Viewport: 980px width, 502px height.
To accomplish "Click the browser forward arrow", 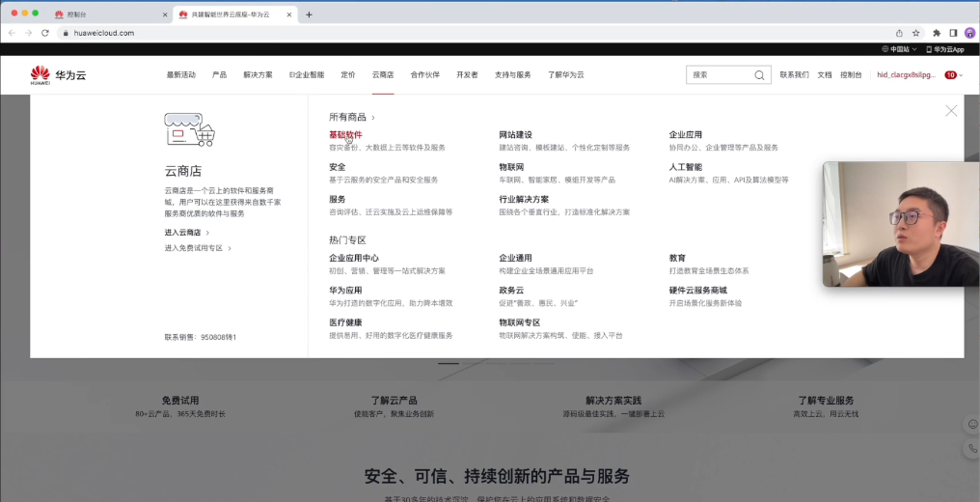I will click(x=28, y=33).
